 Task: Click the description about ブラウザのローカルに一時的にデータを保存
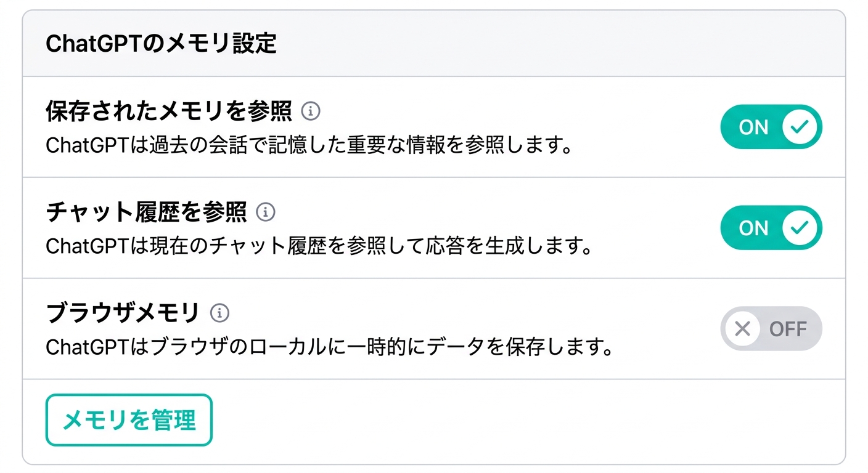click(x=330, y=347)
